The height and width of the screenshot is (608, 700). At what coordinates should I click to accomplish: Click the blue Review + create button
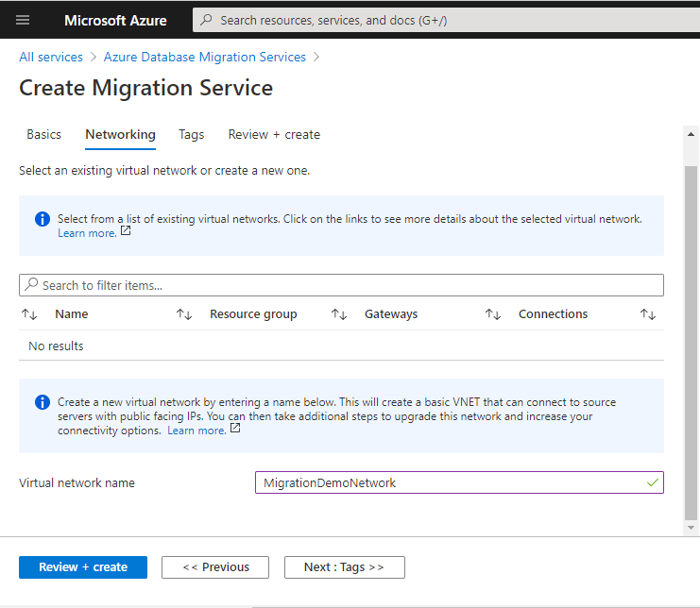[x=83, y=567]
